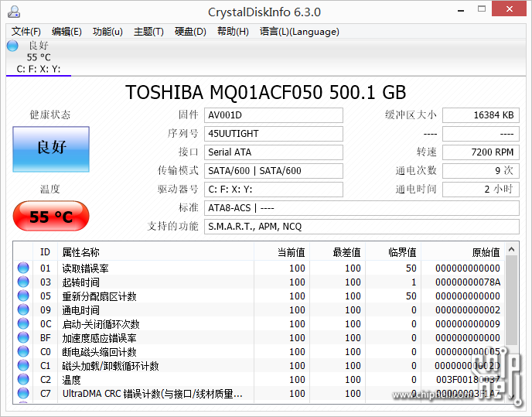Click the status orb for row C7 UltraDMA CRC
The image size is (532, 417).
tap(23, 393)
